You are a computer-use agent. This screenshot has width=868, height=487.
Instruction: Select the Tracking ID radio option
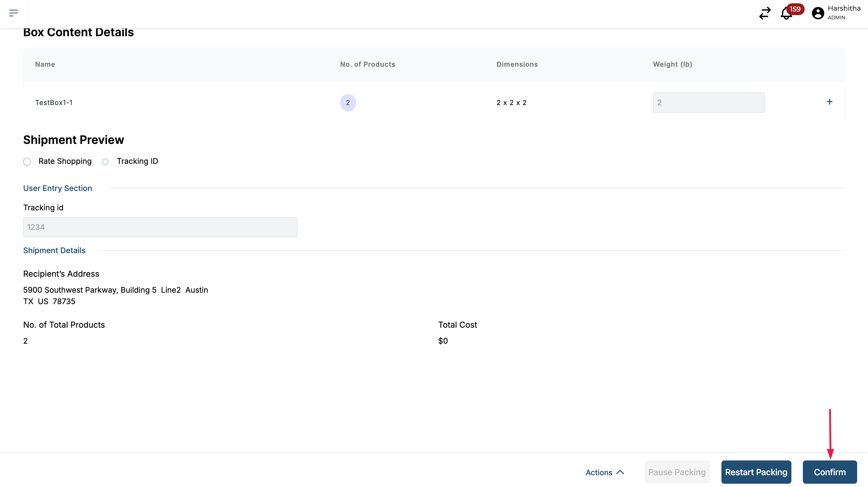(105, 162)
